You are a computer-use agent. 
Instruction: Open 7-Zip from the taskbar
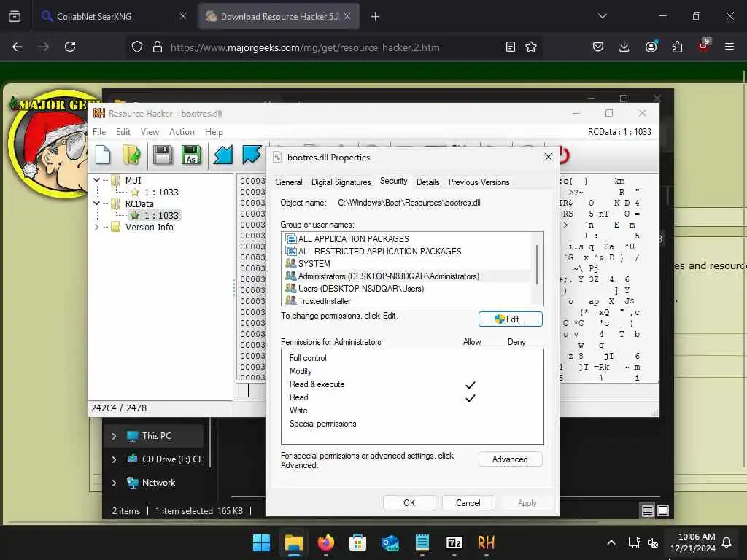[454, 542]
